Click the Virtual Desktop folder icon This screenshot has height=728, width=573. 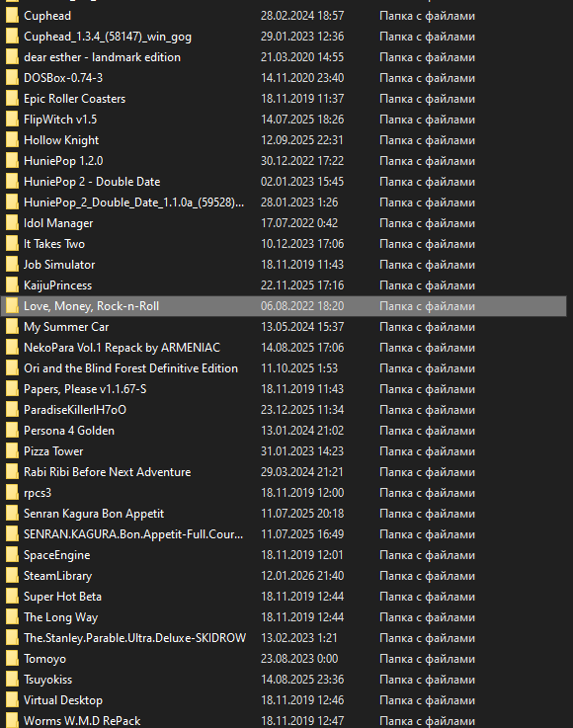pos(12,700)
